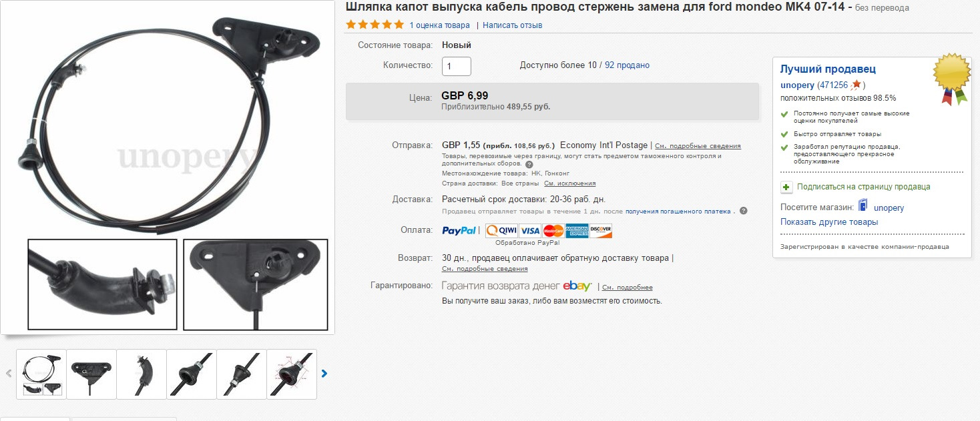This screenshot has width=980, height=421.
Task: Show next thumbnails with right arrow
Action: [x=324, y=374]
